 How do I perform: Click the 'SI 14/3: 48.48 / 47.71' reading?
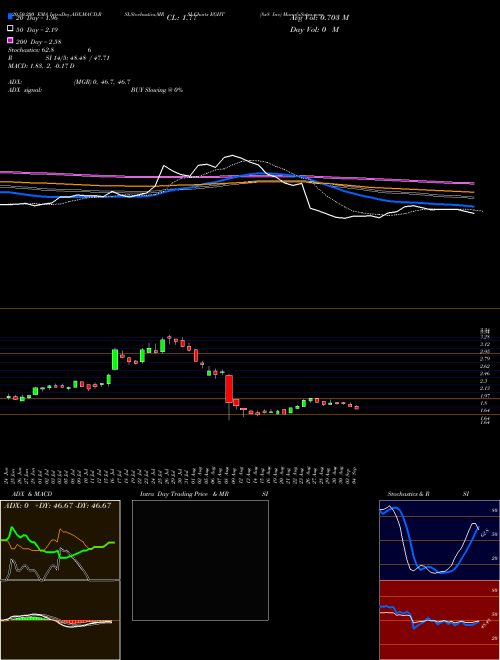click(77, 58)
